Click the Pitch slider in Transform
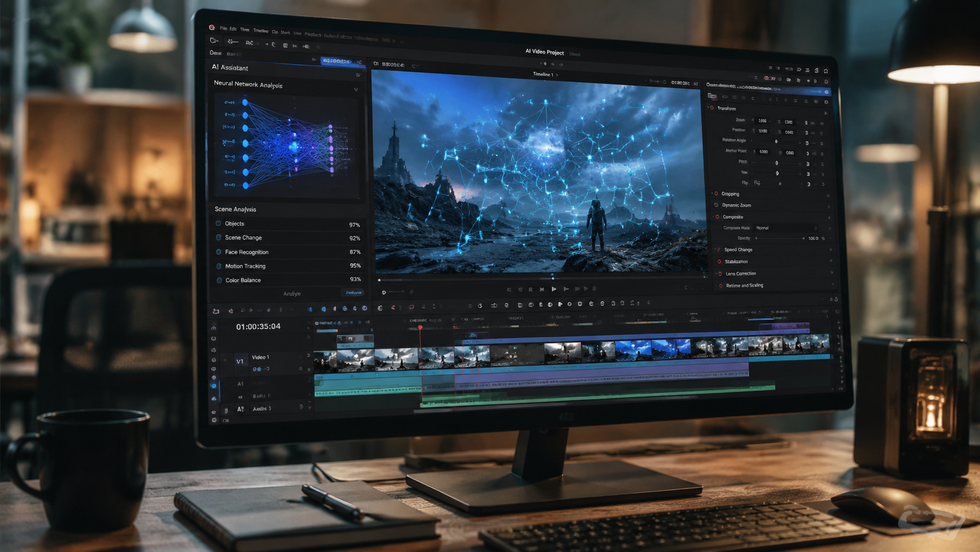The height and width of the screenshot is (552, 980). click(777, 163)
